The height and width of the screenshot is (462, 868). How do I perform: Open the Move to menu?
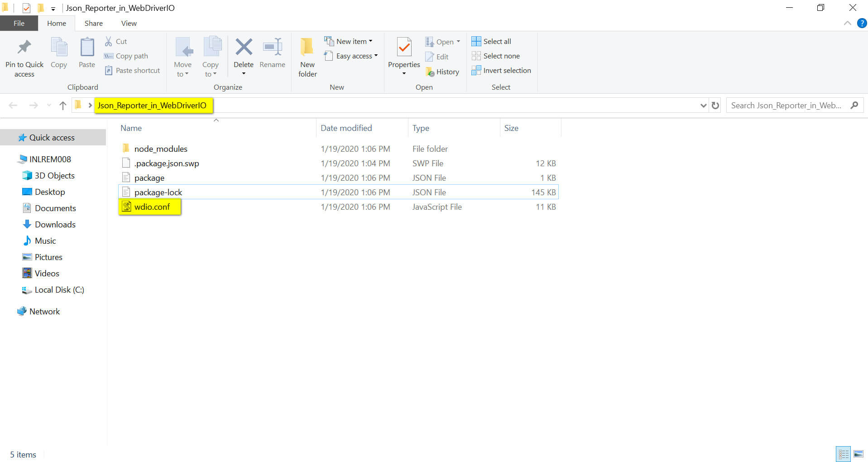[183, 57]
